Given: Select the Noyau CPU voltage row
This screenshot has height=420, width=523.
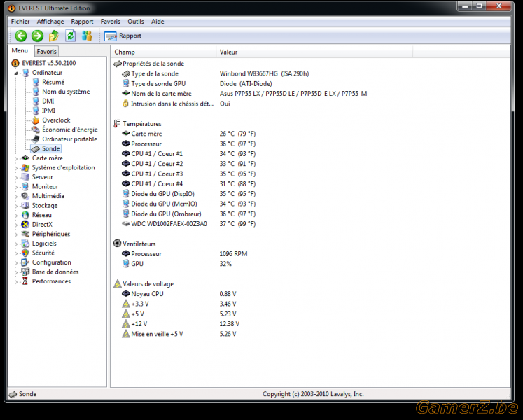Looking at the screenshot, I should pyautogui.click(x=179, y=294).
